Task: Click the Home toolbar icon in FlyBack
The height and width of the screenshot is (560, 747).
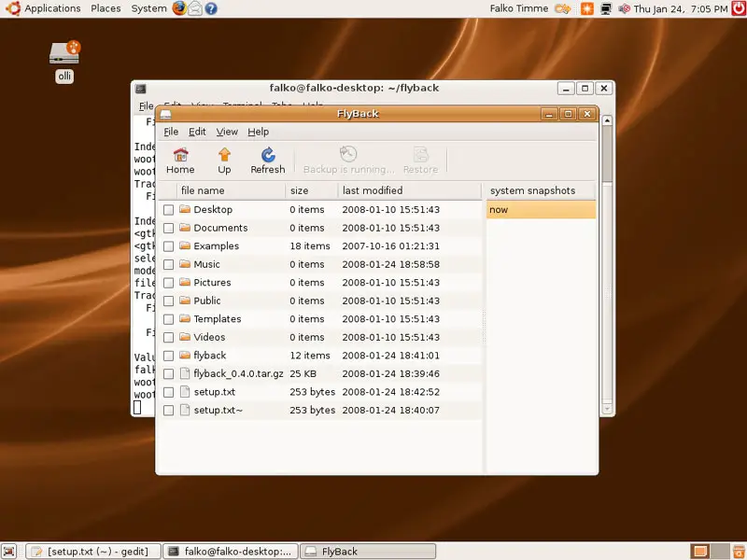Action: tap(180, 155)
